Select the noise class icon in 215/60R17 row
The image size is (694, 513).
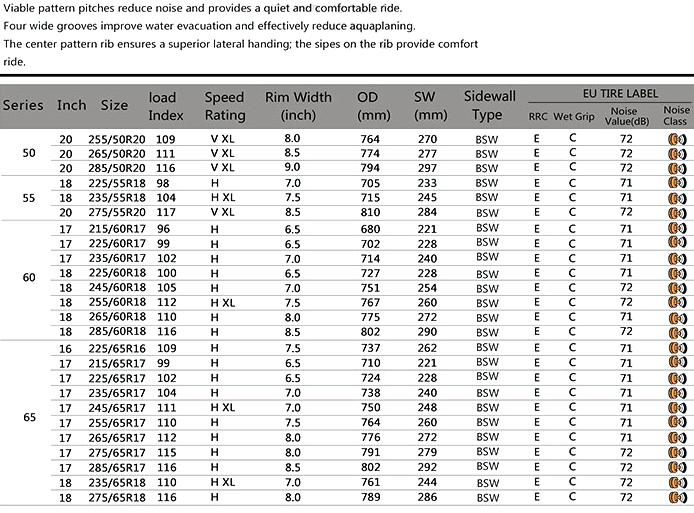[677, 228]
